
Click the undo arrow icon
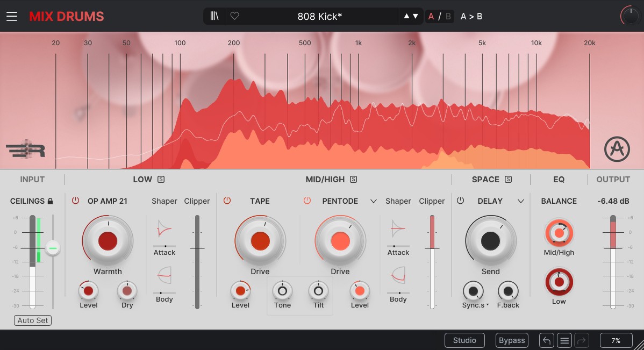click(547, 340)
